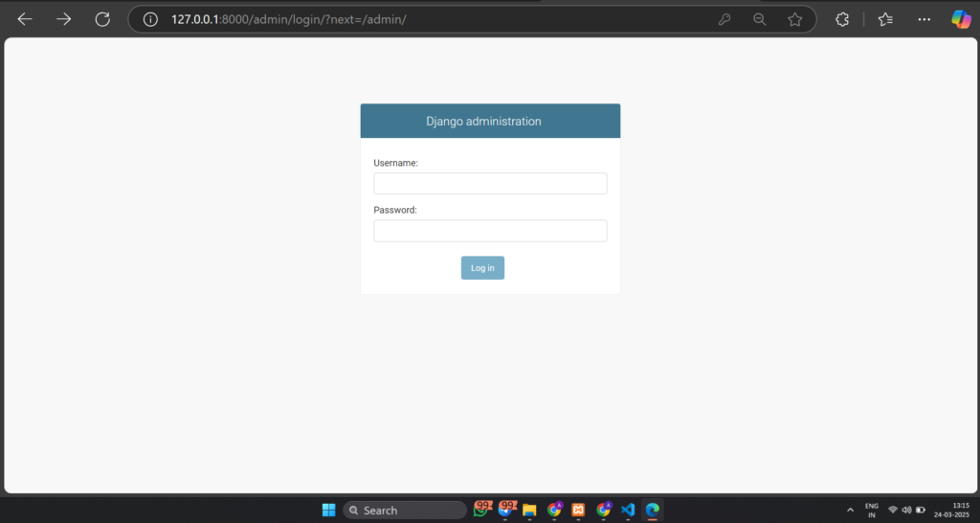The height and width of the screenshot is (523, 980).
Task: Click the Username label
Action: coord(395,163)
